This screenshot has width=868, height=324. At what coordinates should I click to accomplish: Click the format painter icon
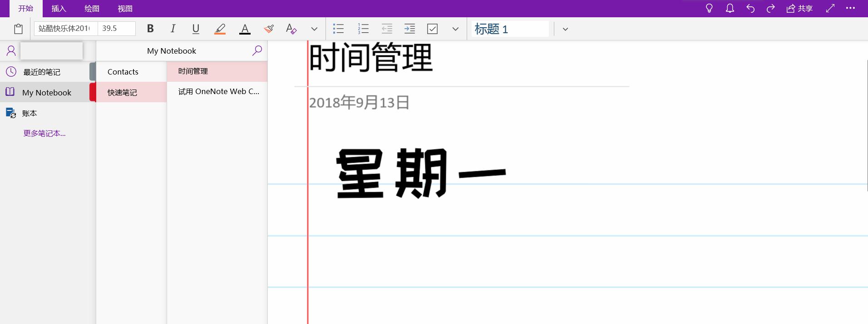click(269, 29)
